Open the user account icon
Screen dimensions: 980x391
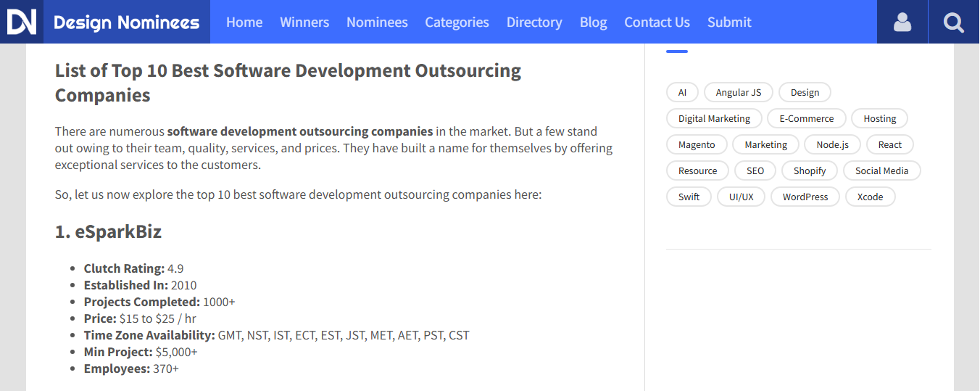[x=902, y=22]
